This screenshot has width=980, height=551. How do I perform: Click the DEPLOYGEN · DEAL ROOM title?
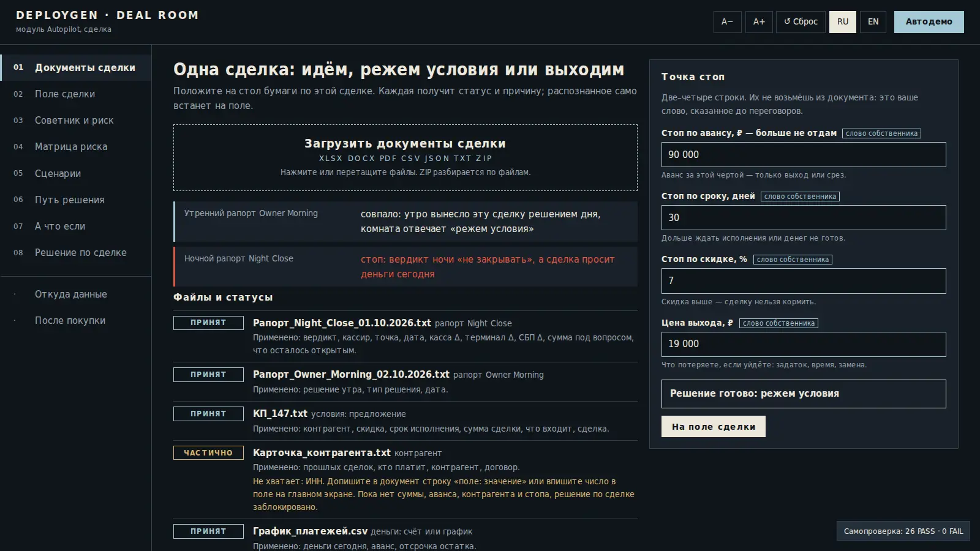click(107, 15)
